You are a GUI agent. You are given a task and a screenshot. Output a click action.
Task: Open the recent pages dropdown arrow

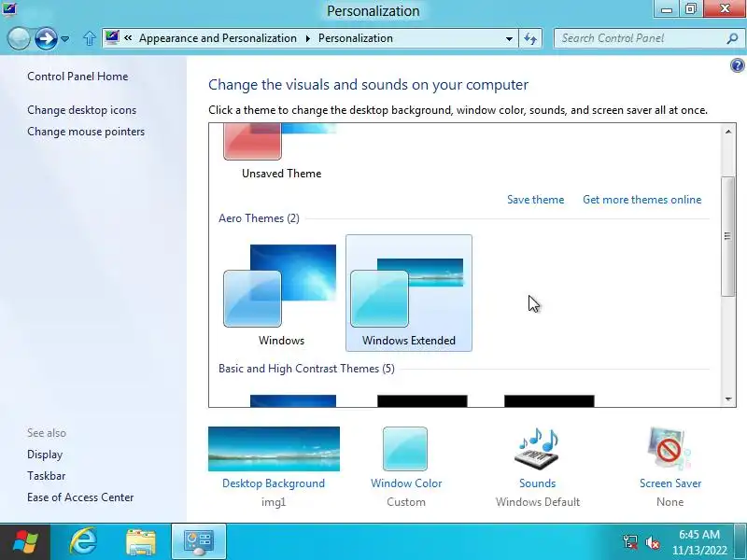[64, 38]
